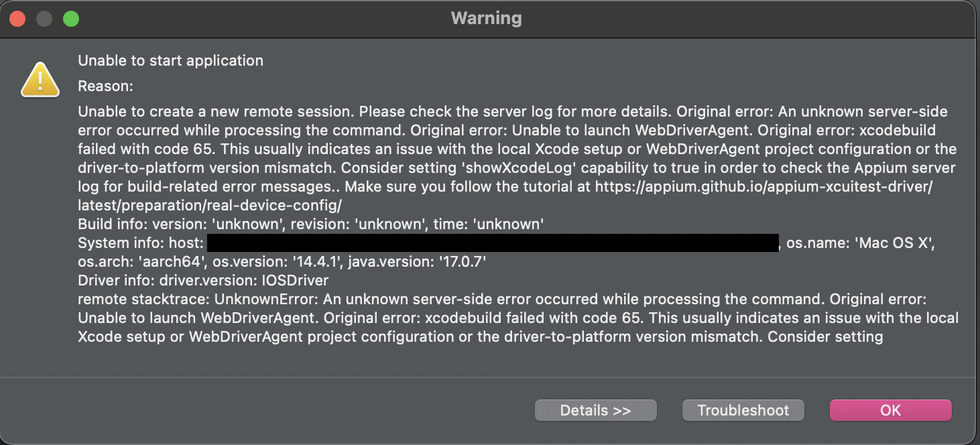
Task: Open the appium.github.io tutorial URL text
Action: 763,187
